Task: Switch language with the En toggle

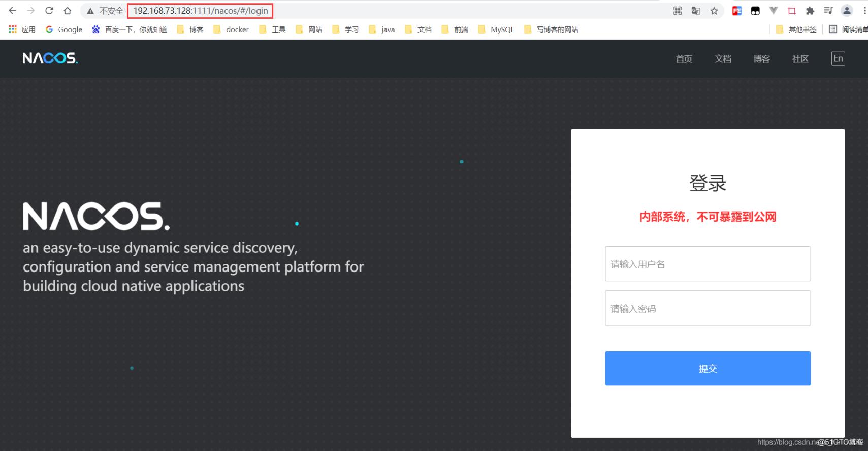Action: [838, 58]
